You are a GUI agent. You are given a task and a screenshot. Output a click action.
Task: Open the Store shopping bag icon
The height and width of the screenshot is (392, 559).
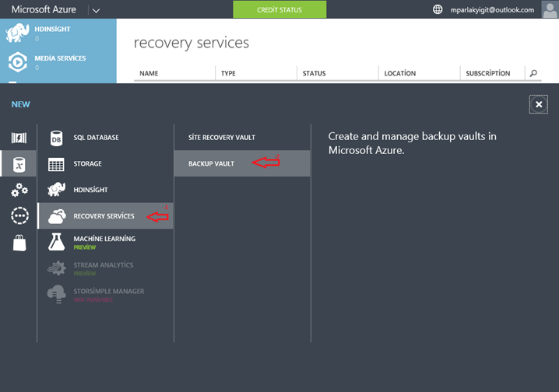[19, 243]
